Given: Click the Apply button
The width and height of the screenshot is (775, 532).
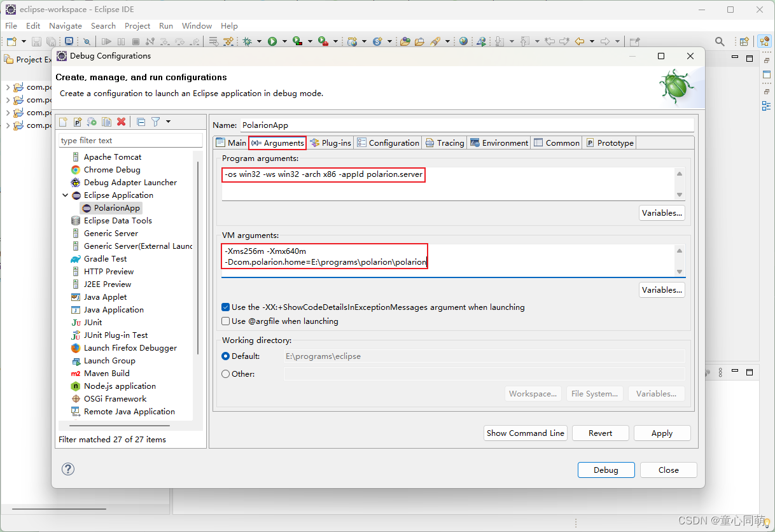Looking at the screenshot, I should pos(662,433).
